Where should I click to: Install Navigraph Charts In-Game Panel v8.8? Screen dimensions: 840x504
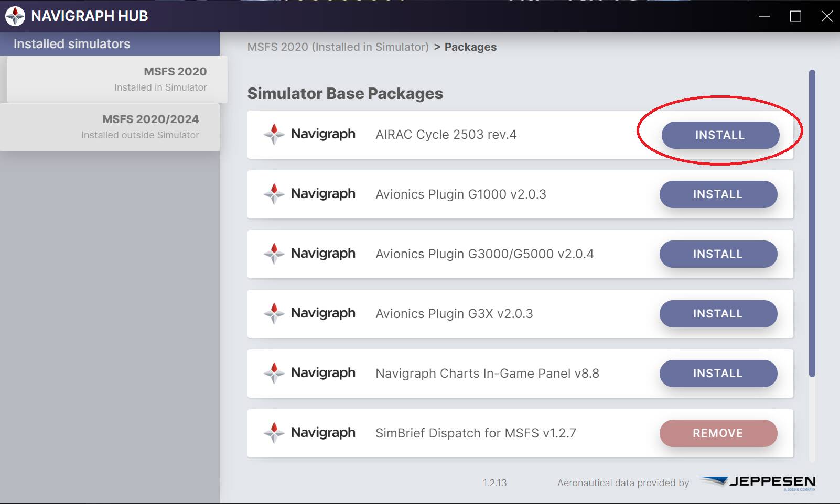point(718,374)
